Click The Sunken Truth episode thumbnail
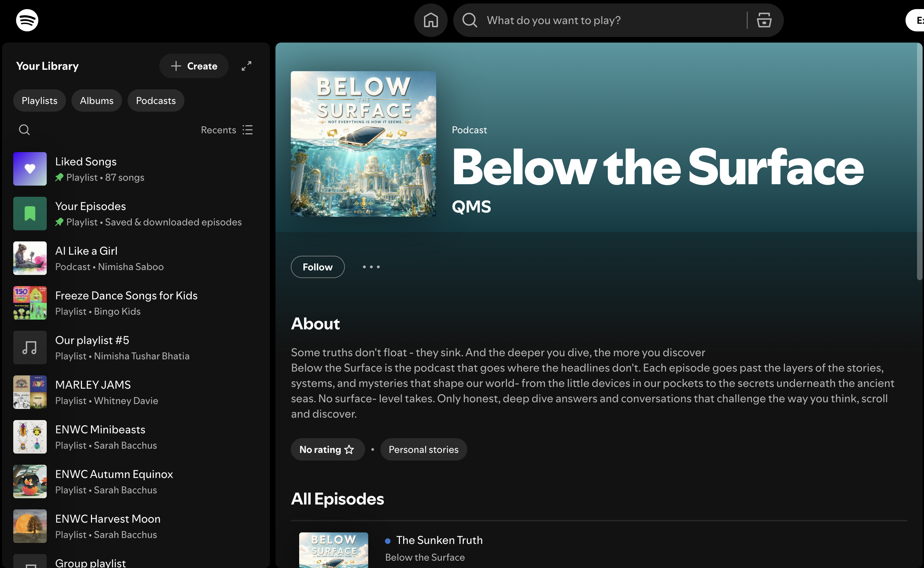 (333, 550)
